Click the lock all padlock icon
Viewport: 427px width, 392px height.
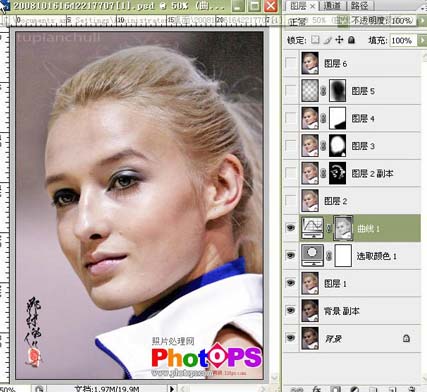point(351,40)
